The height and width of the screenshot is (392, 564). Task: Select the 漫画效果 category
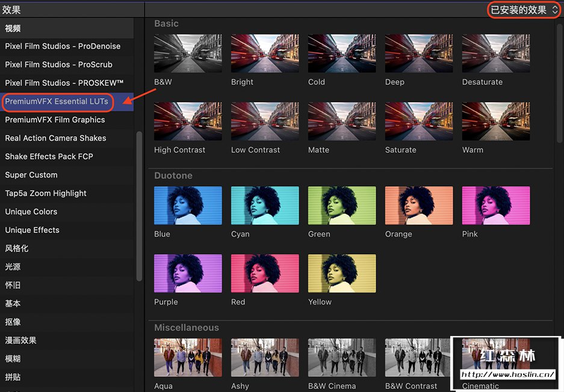click(21, 340)
